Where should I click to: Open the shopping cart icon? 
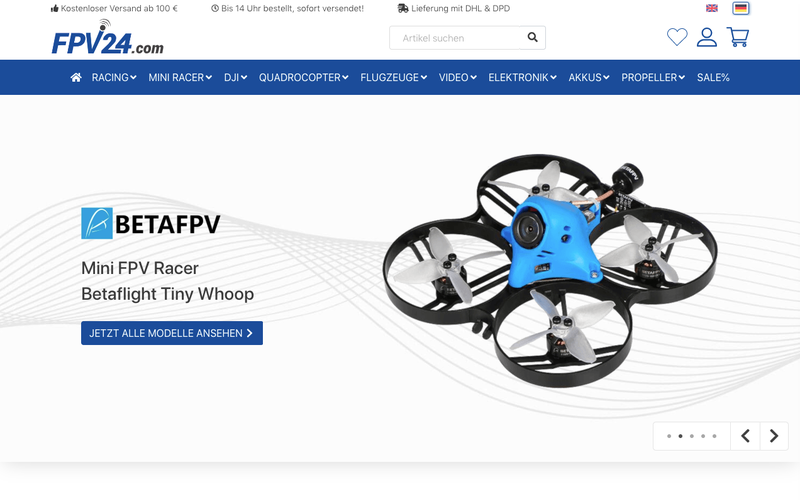(738, 37)
